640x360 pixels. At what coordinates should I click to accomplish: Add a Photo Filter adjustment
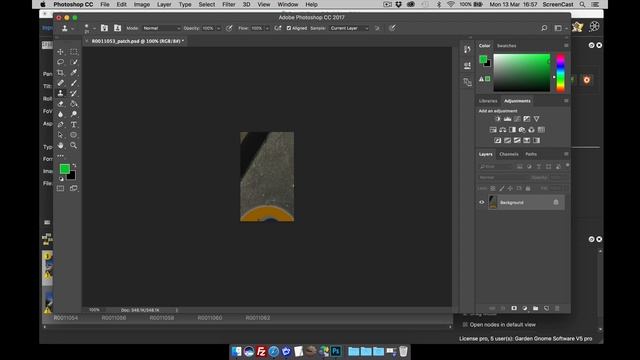(522, 130)
